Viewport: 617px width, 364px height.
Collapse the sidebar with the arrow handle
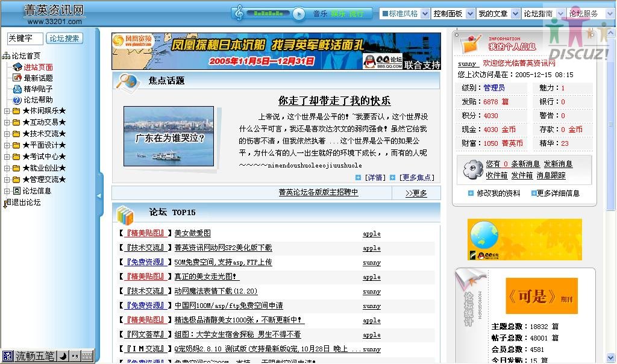pyautogui.click(x=99, y=195)
